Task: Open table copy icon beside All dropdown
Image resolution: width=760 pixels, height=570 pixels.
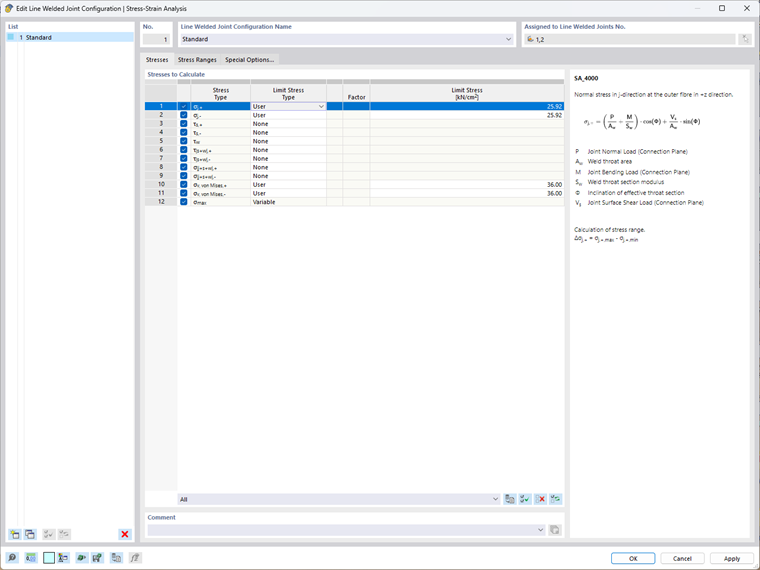Action: point(509,499)
